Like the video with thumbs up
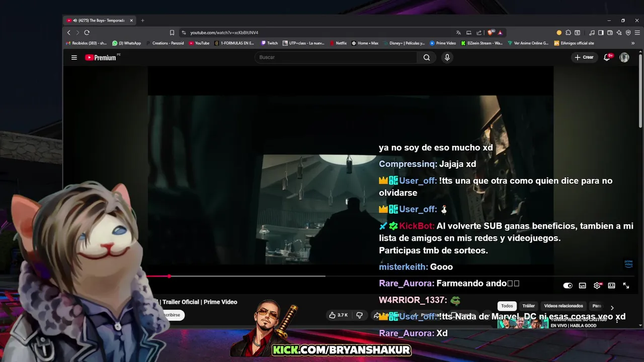Viewport: 644px width, 362px height. tap(338, 315)
